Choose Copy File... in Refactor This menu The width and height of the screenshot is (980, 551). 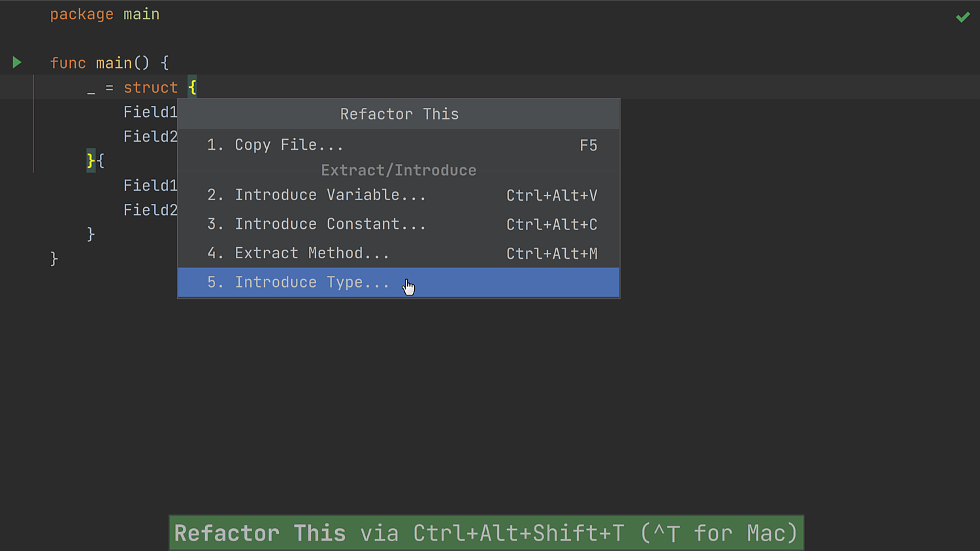[x=399, y=145]
